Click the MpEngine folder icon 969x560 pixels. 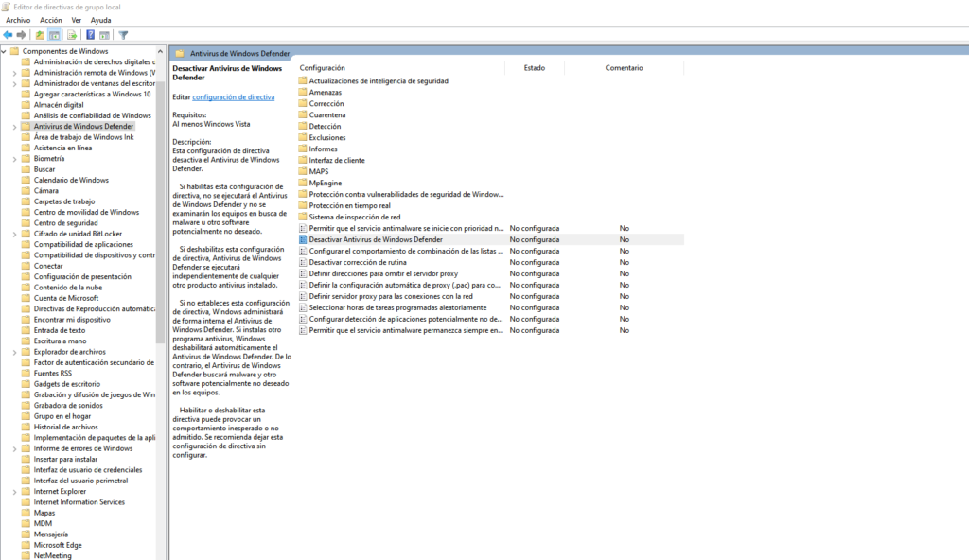(303, 183)
